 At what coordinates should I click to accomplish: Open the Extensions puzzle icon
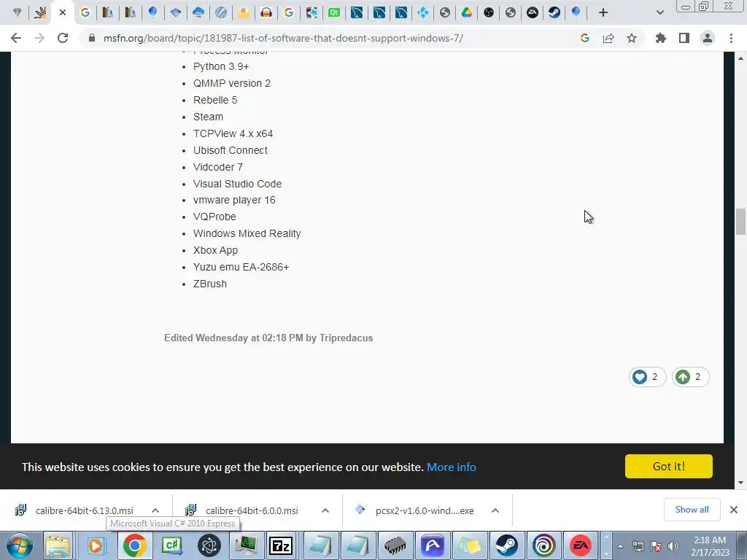click(661, 38)
